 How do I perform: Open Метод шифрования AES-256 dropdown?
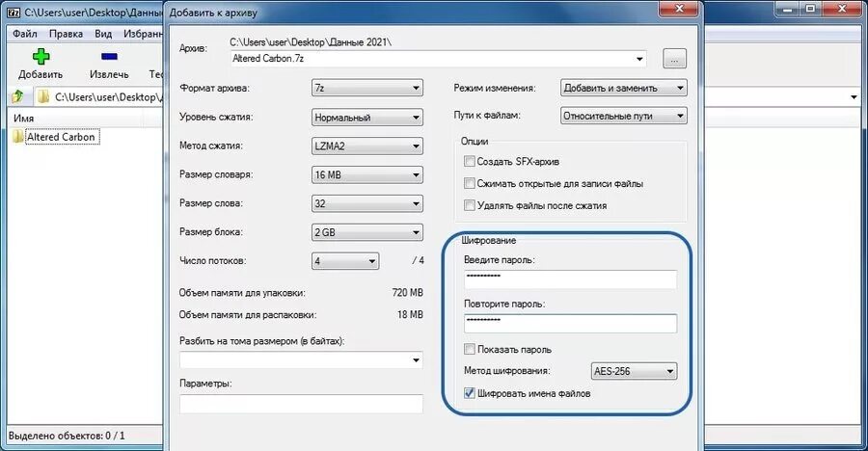(x=635, y=371)
